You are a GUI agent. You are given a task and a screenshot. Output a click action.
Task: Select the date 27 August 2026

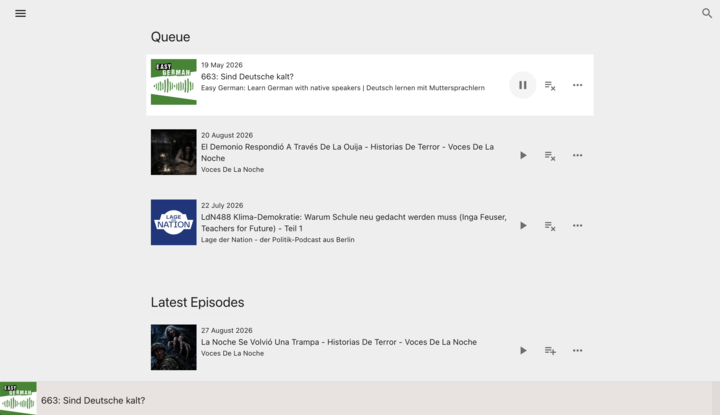pos(227,331)
